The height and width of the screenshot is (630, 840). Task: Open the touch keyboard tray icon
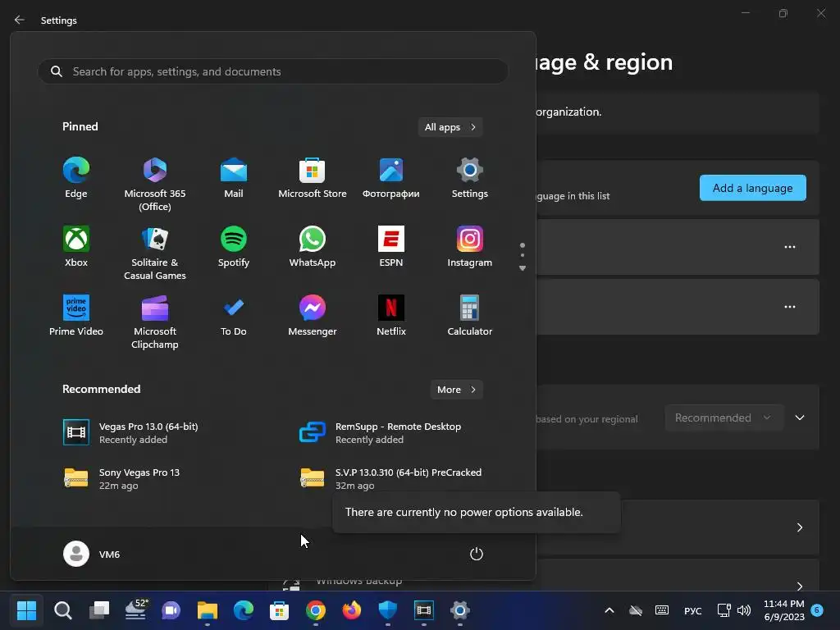(662, 610)
